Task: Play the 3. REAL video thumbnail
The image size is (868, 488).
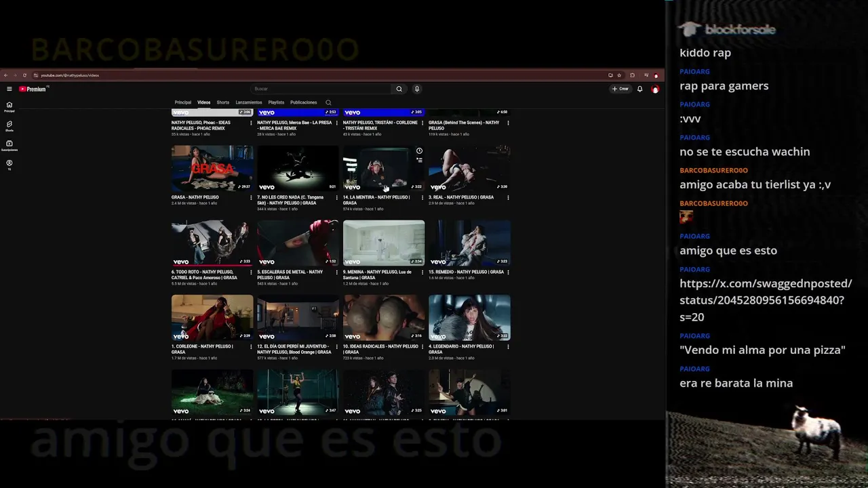Action: click(x=469, y=168)
